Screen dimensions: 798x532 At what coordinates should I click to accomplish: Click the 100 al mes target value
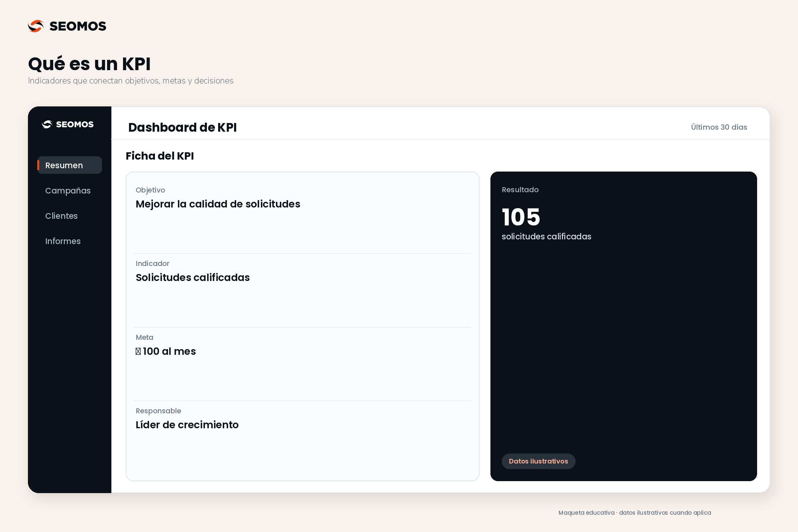coord(166,351)
